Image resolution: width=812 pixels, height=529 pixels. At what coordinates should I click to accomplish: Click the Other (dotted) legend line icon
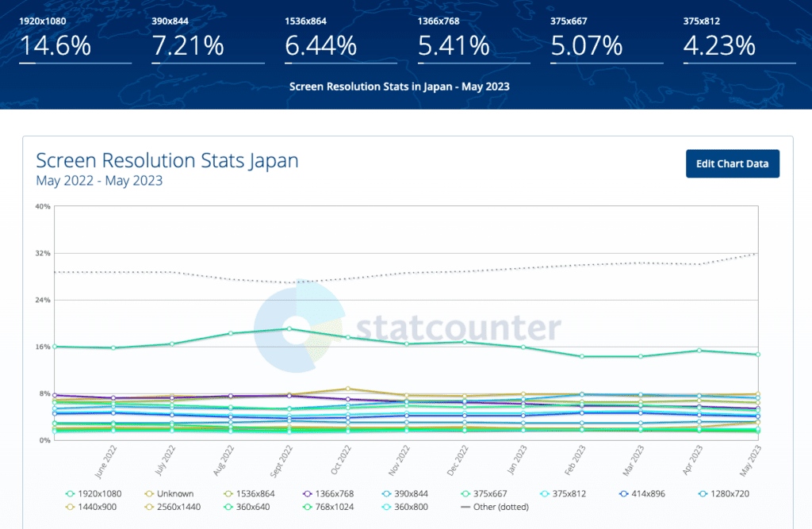(x=465, y=507)
